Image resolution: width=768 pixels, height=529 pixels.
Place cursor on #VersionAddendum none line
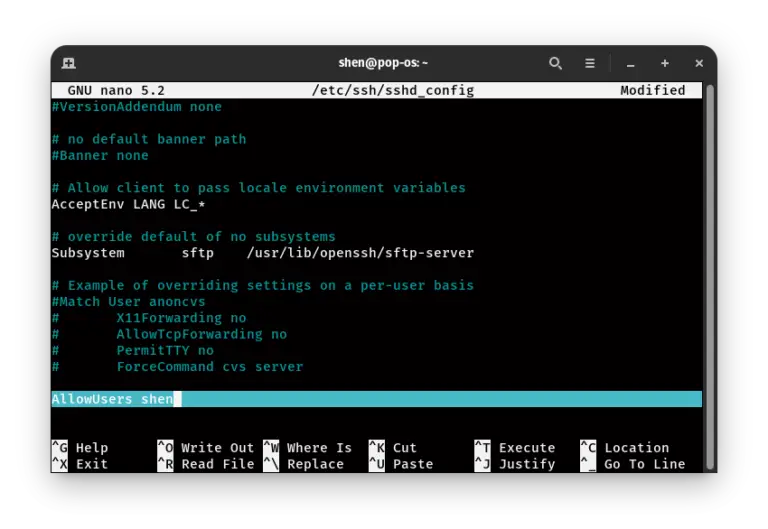point(137,107)
